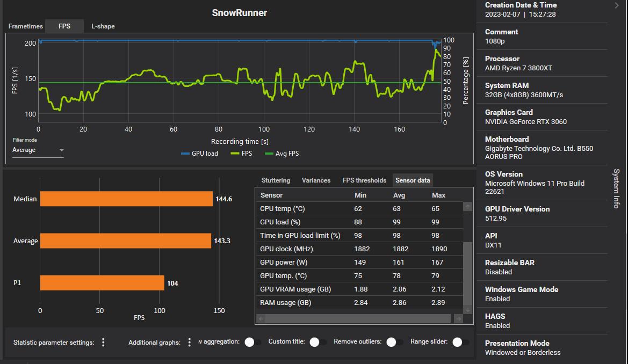
Task: Click the sensor table vertical scrollbar thumb
Action: pos(467,274)
